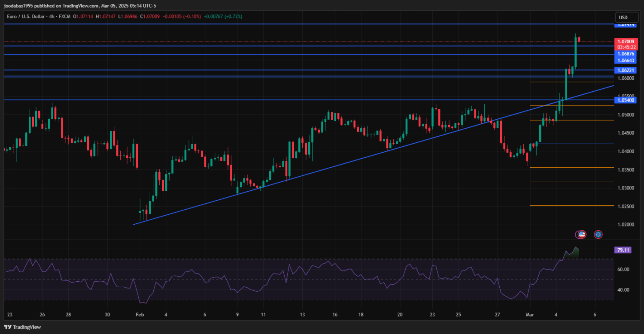Select the 1.06876 price level label
644x334 pixels.
[x=626, y=54]
